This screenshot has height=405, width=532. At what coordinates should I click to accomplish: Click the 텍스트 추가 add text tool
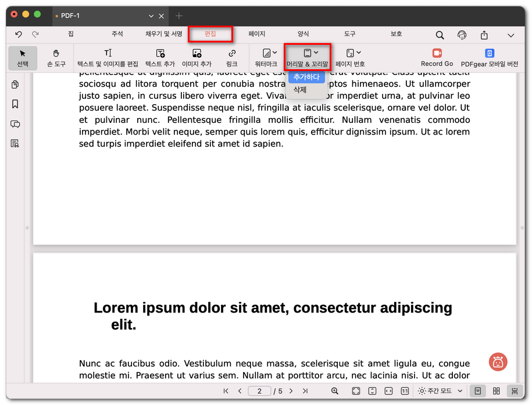coord(160,58)
